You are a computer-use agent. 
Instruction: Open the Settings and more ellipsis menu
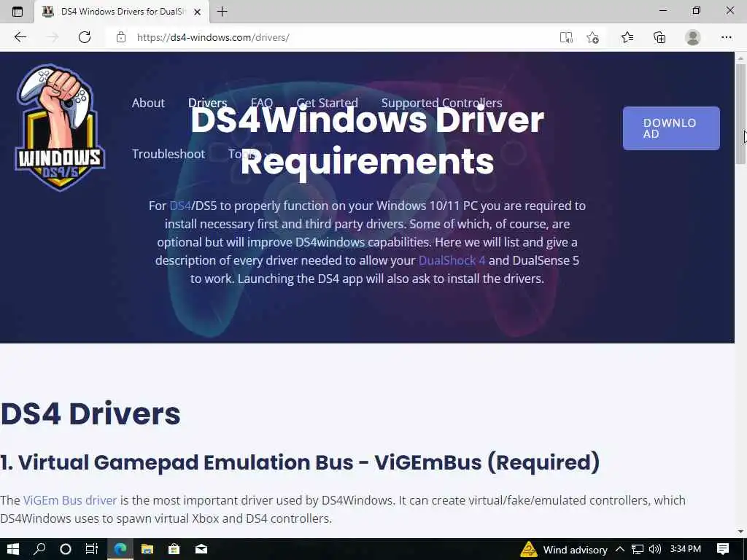[x=726, y=37]
